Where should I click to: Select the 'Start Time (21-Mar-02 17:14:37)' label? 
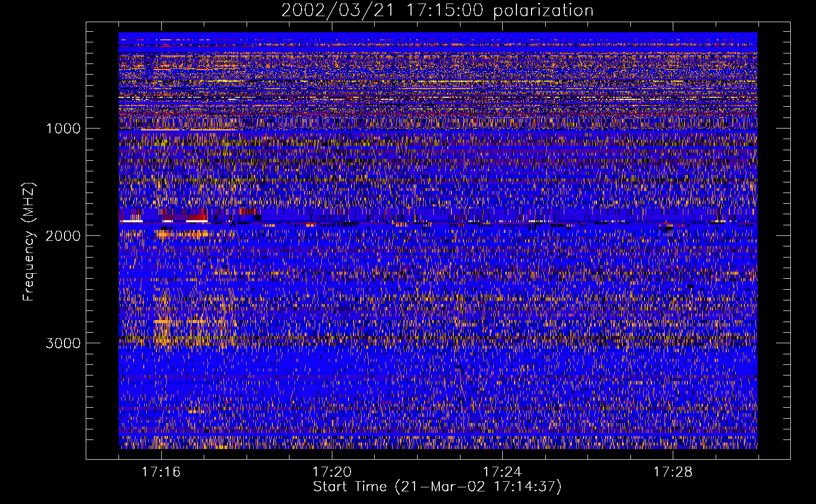coord(437,487)
